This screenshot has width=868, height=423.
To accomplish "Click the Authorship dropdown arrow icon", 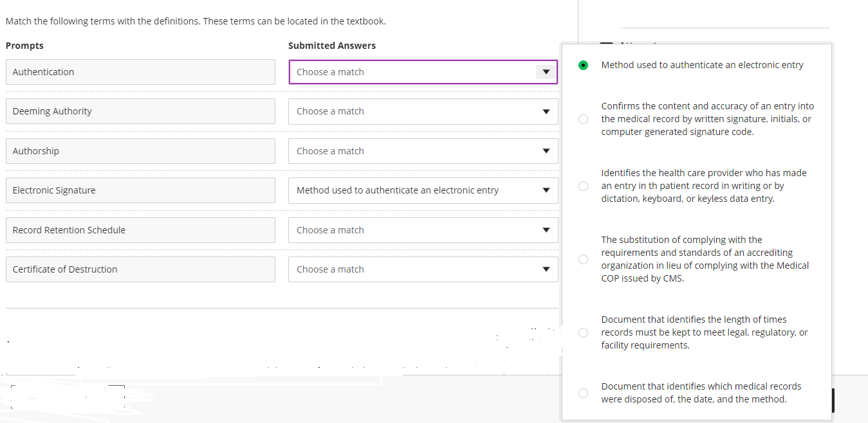I will pos(546,151).
